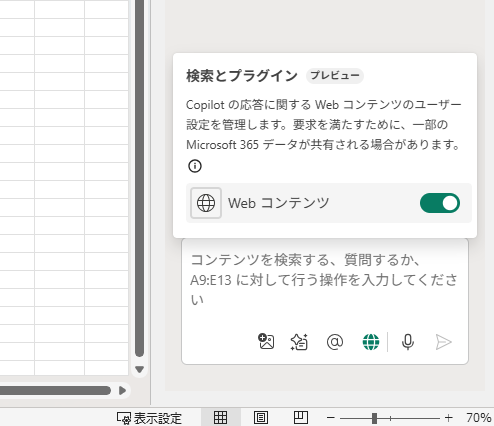Viewport: 494px width, 426px height.
Task: Click the vertical scrollbar thumb
Action: 140,178
